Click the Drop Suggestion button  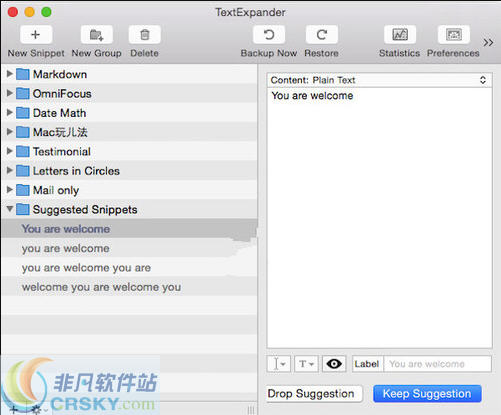coord(315,394)
